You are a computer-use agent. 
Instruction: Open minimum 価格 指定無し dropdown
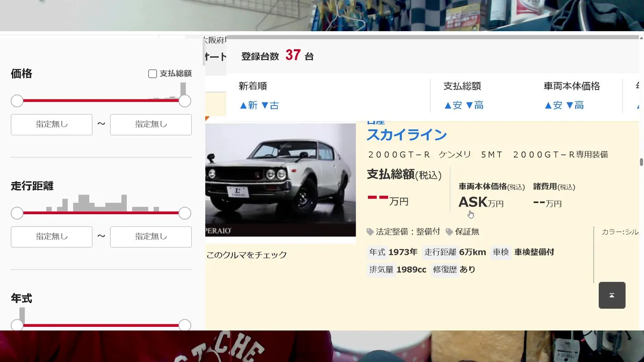pos(51,125)
